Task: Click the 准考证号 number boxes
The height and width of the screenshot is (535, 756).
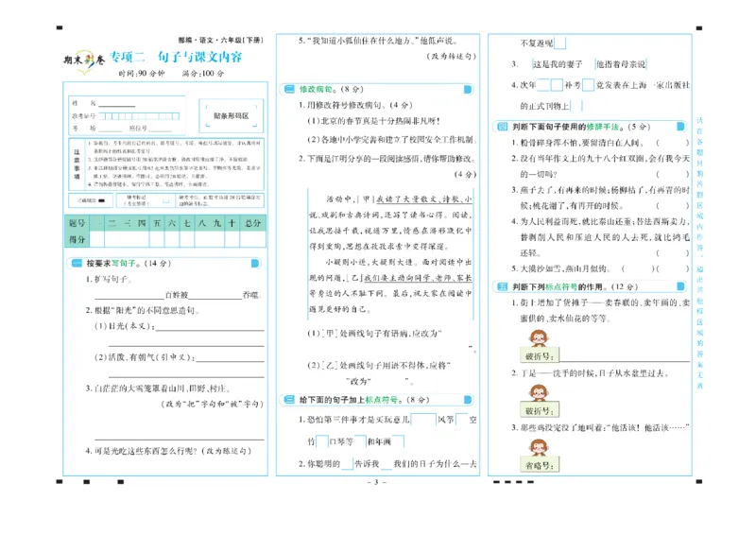Action: point(139,115)
